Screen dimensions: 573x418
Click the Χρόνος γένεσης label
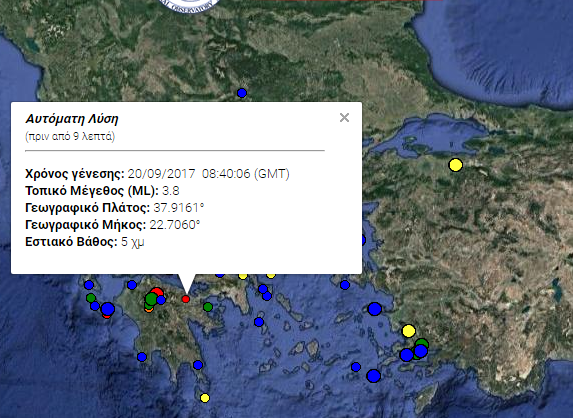click(x=75, y=174)
